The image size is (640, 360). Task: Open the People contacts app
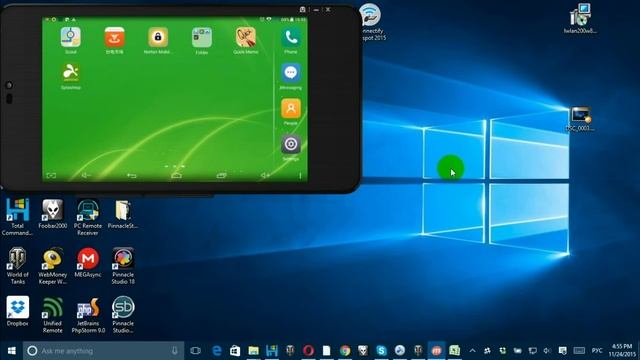[x=291, y=109]
